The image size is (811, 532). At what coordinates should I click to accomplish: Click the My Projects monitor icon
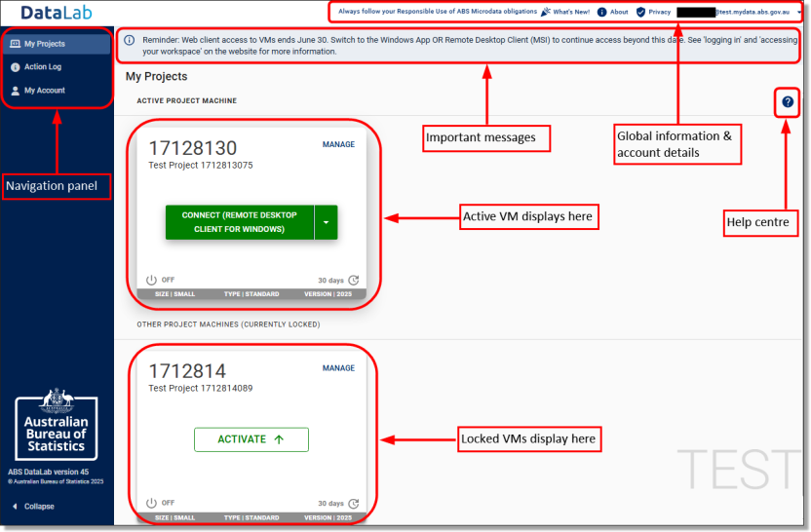[16, 44]
